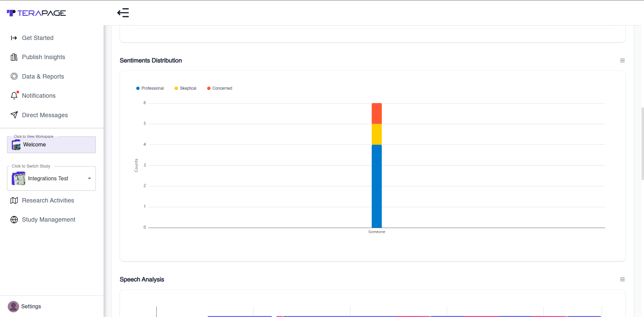Open Speech Analysis chart menu icon
Screen dimensions: 644x317
click(x=622, y=279)
